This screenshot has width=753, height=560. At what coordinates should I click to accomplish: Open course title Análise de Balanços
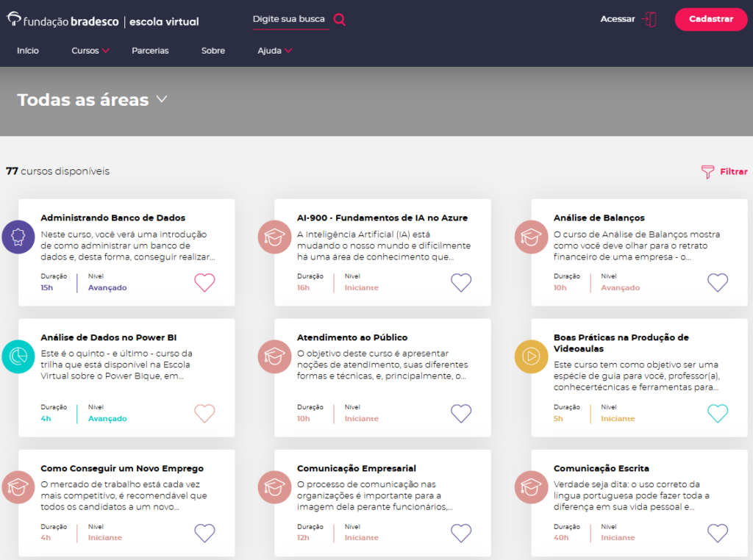pyautogui.click(x=599, y=218)
